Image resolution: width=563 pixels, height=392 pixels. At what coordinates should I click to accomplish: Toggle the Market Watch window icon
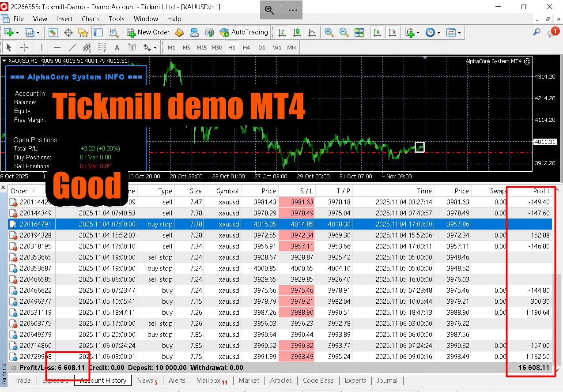53,32
